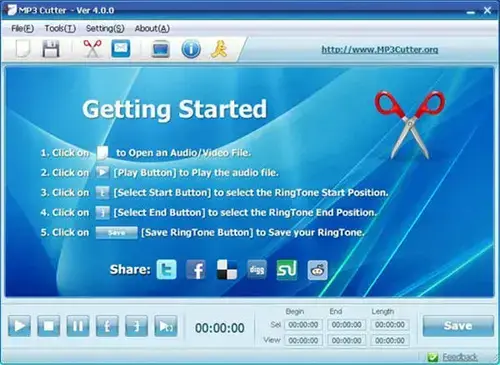
Task: Select the red scissors cut tool in toolbar
Action: pos(92,49)
